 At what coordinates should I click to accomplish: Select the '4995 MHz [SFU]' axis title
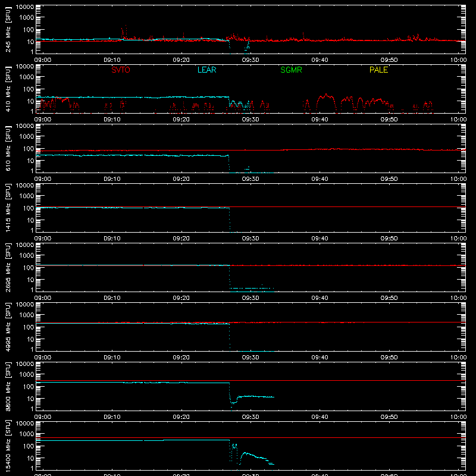(x=8, y=327)
